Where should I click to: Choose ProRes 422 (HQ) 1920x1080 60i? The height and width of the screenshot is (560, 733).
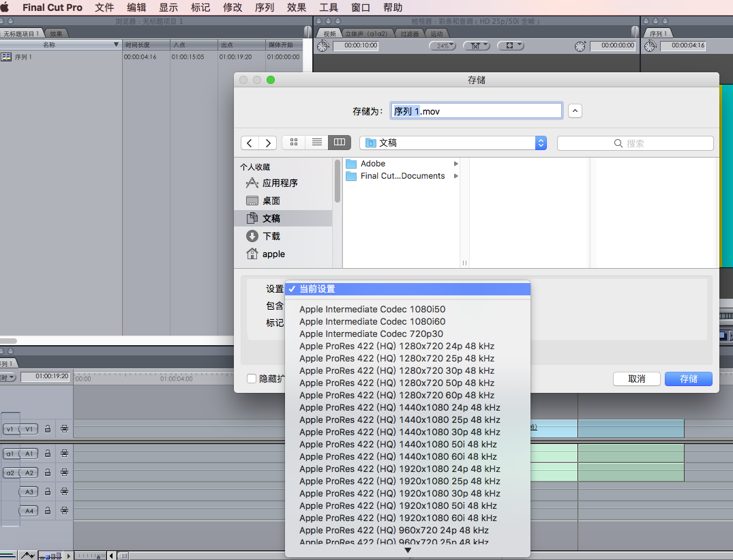408,518
